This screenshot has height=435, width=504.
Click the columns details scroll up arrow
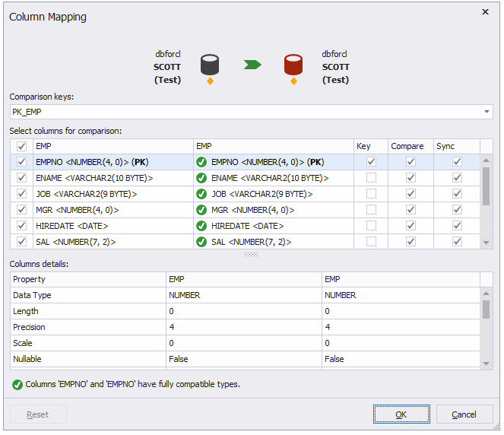pos(486,294)
